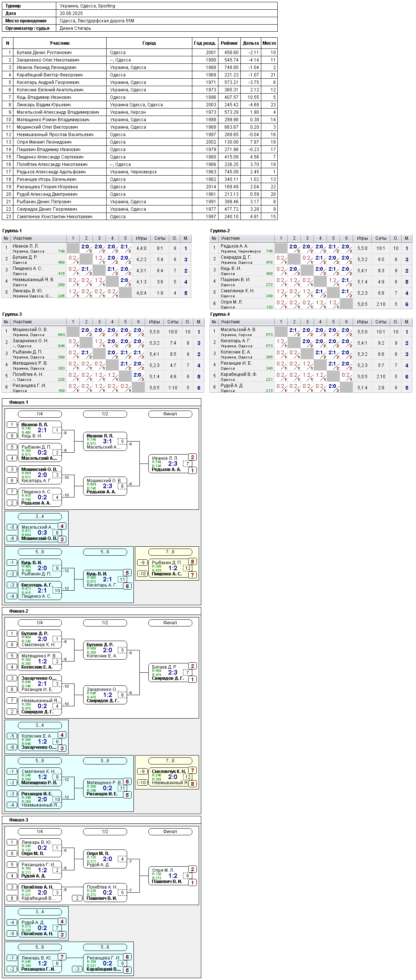The image size is (416, 980).
Task: Click semifinal Иванов vs Масельский score 3:1
Action: coord(107,441)
